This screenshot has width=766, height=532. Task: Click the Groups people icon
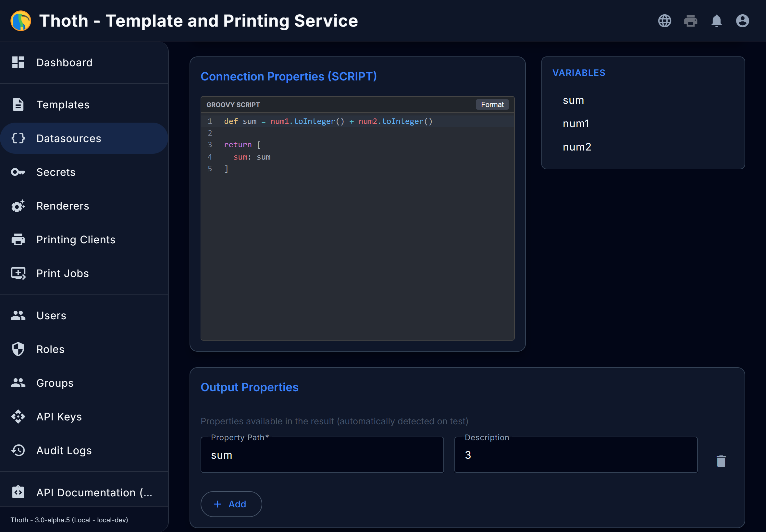(18, 383)
